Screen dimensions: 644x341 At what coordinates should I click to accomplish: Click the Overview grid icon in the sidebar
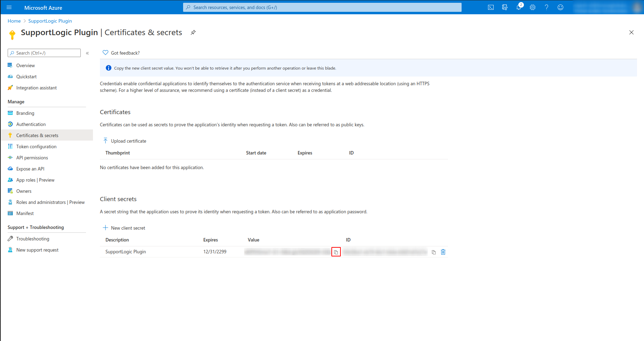pyautogui.click(x=10, y=65)
